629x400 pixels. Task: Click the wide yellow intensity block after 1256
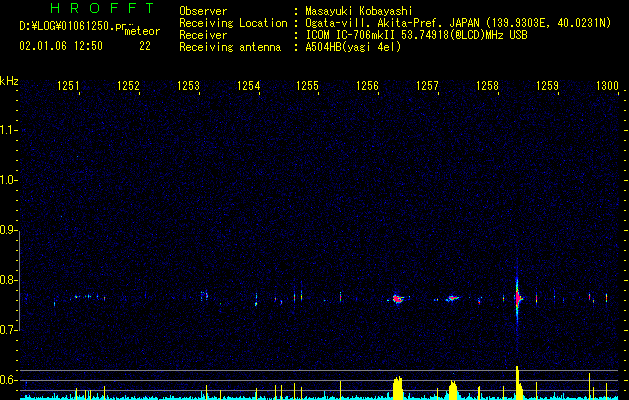[398, 388]
